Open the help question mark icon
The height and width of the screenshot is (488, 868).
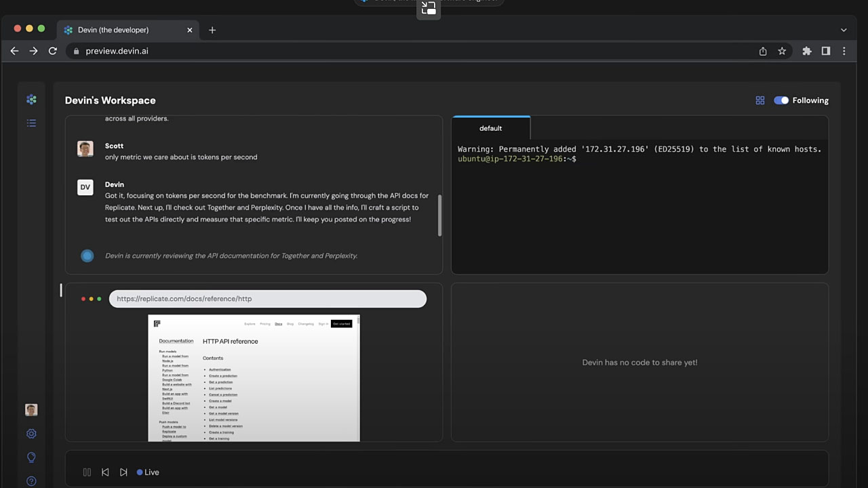click(31, 481)
